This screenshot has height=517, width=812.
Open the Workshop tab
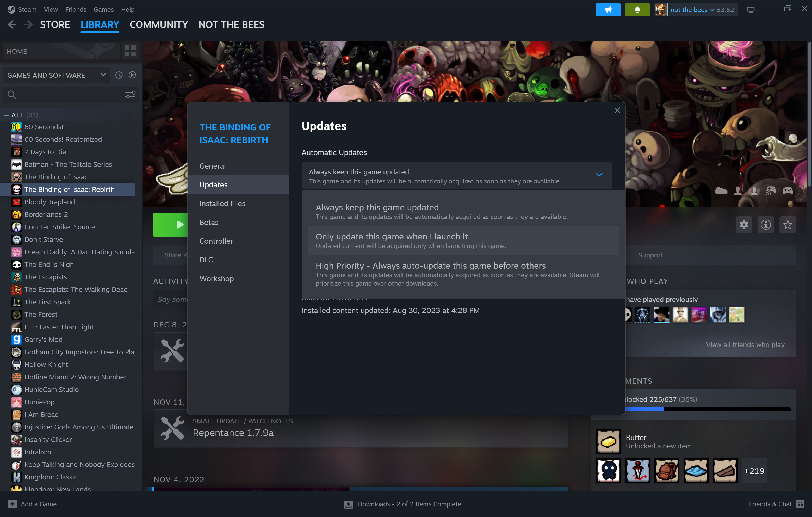click(238, 279)
